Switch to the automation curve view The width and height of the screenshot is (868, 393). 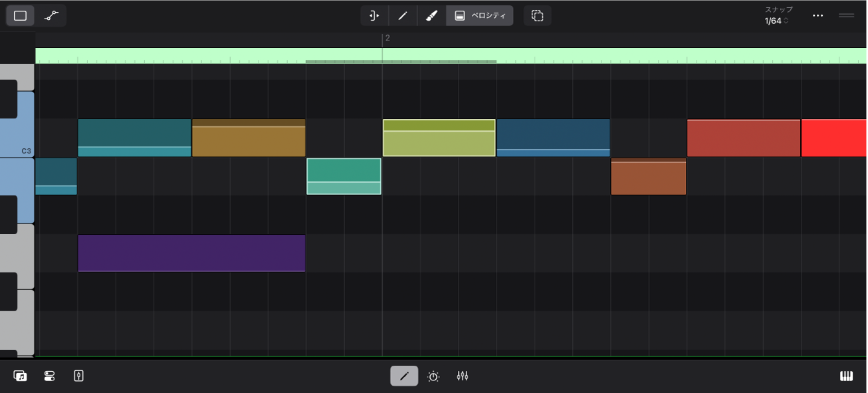pos(51,15)
